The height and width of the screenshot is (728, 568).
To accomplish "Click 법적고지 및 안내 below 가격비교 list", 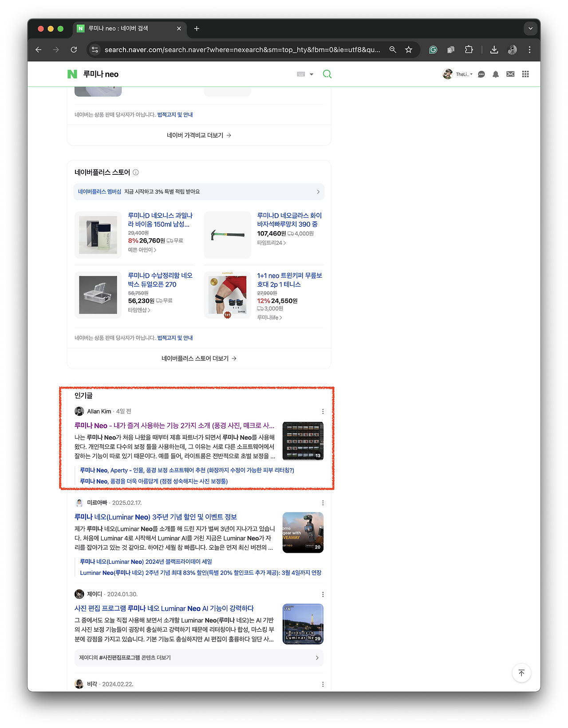I will tap(175, 114).
